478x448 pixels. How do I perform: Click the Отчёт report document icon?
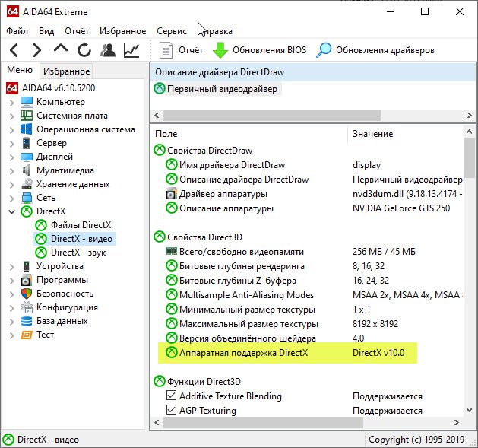(166, 50)
